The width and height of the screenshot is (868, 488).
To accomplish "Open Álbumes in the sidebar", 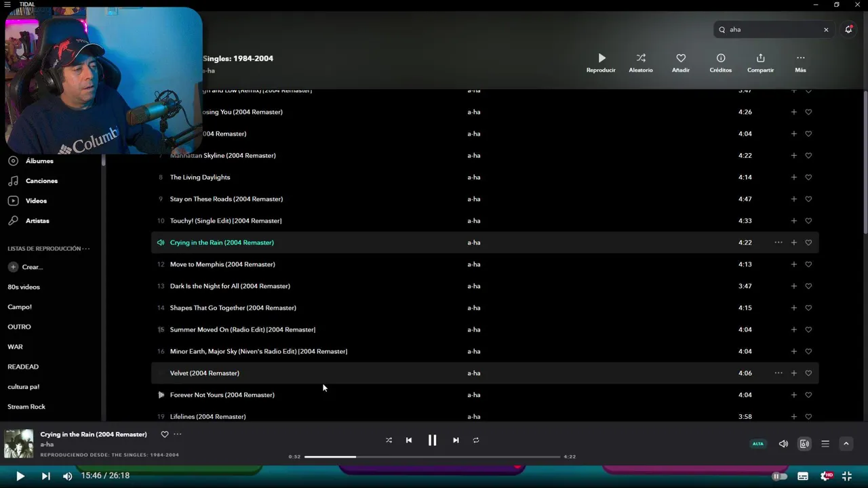I will (x=39, y=161).
